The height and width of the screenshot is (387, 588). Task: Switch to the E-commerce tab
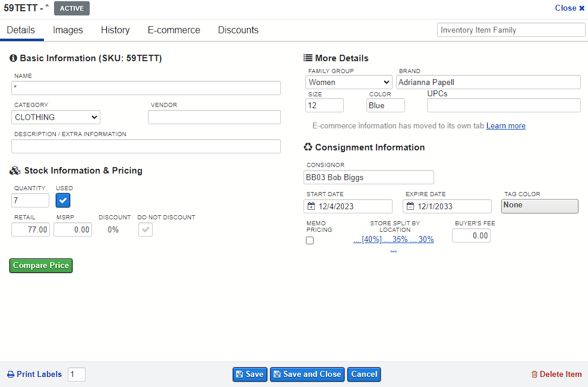pyautogui.click(x=174, y=30)
